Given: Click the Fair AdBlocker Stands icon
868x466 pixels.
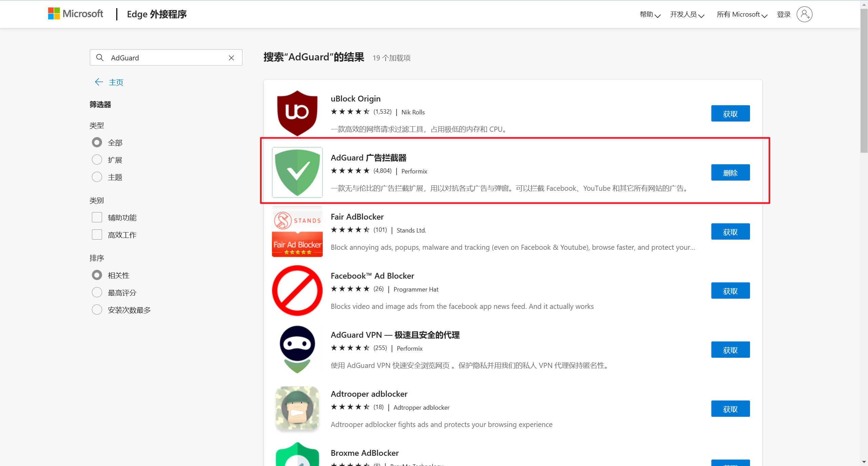Looking at the screenshot, I should click(297, 231).
